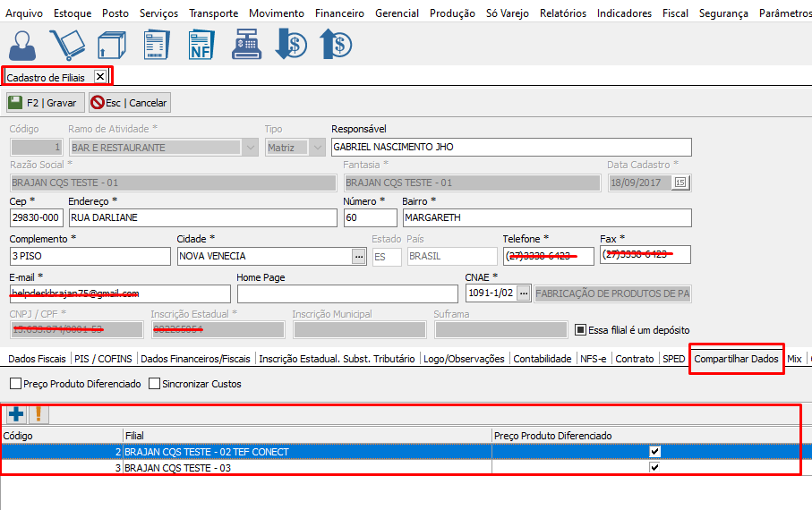
Task: Click the dollar coin up-arrow icon
Action: click(x=335, y=45)
